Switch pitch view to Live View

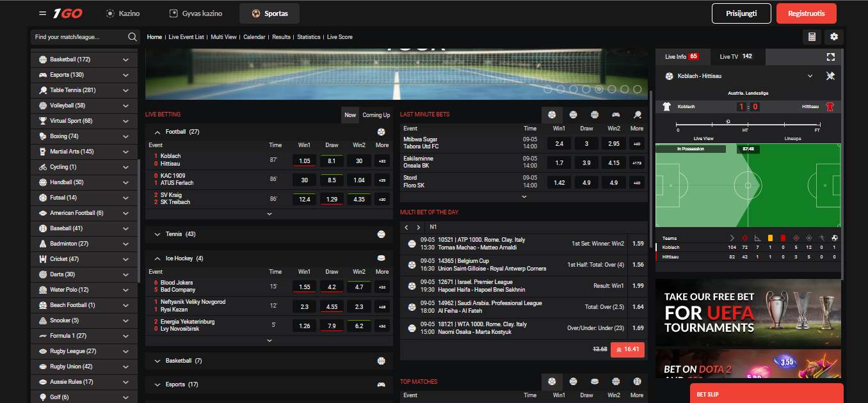pyautogui.click(x=703, y=138)
